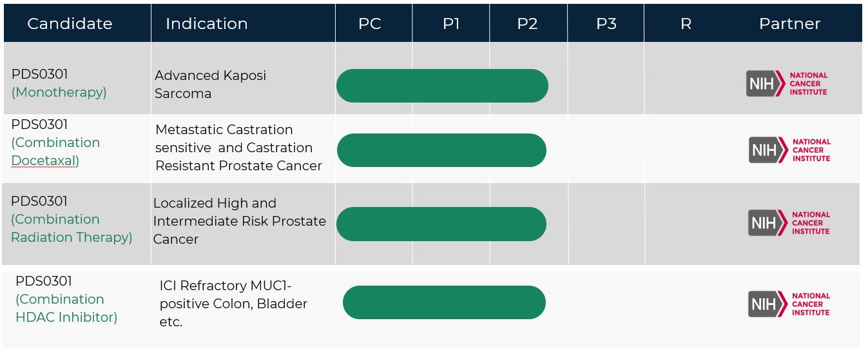Click the P2 phase column header
Screen dimensions: 868x354
(527, 24)
